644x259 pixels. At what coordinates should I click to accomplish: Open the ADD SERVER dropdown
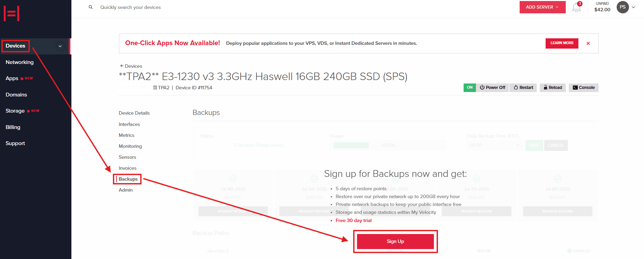(542, 7)
